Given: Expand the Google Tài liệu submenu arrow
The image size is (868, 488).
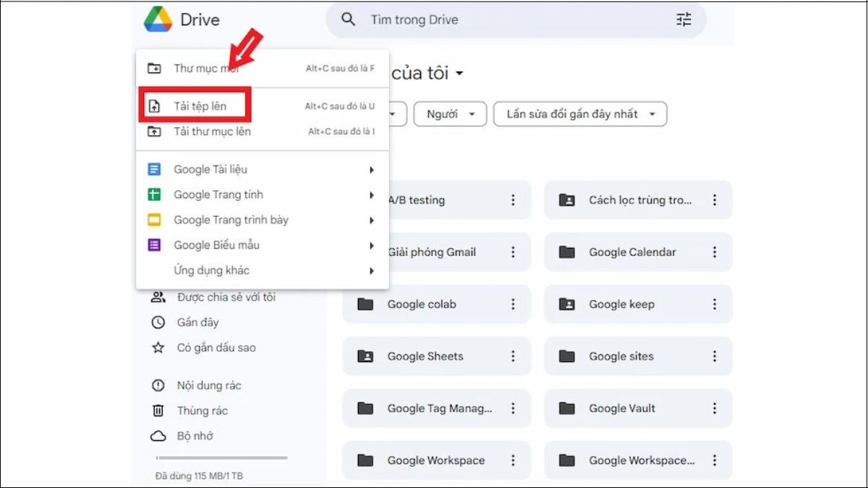Looking at the screenshot, I should 372,170.
